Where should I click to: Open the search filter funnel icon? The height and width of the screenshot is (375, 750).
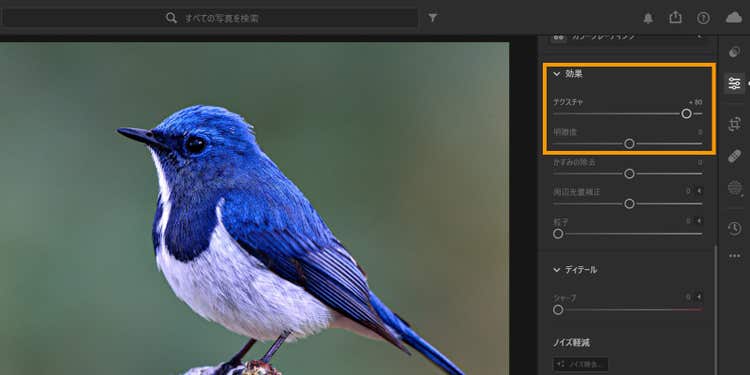[x=432, y=18]
